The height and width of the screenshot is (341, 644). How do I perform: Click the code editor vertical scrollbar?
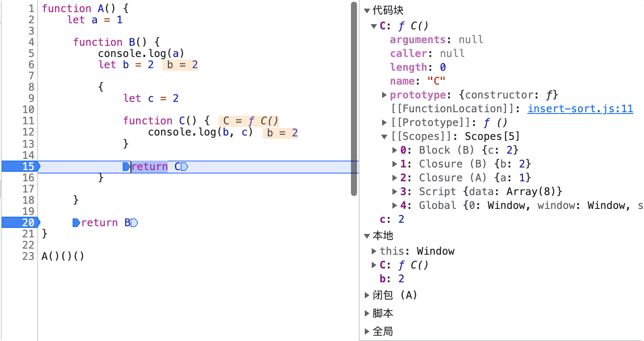[x=354, y=99]
